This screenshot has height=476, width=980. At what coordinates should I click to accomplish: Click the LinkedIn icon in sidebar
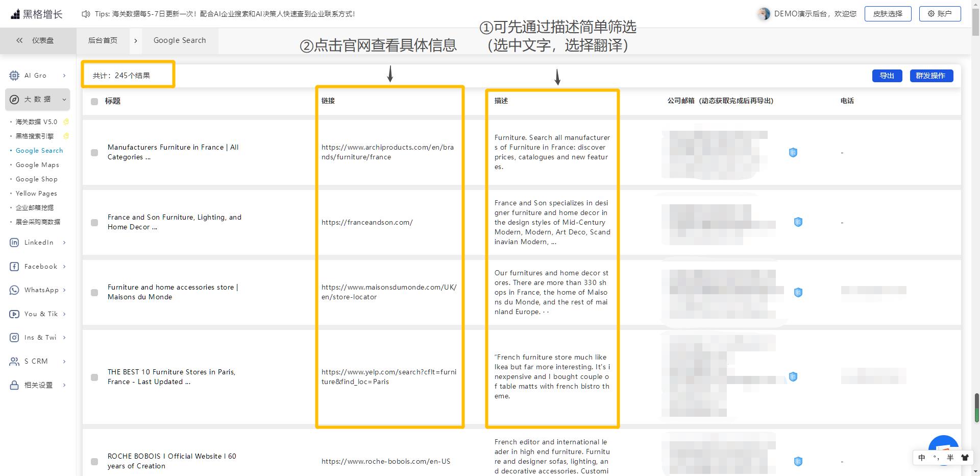(14, 243)
